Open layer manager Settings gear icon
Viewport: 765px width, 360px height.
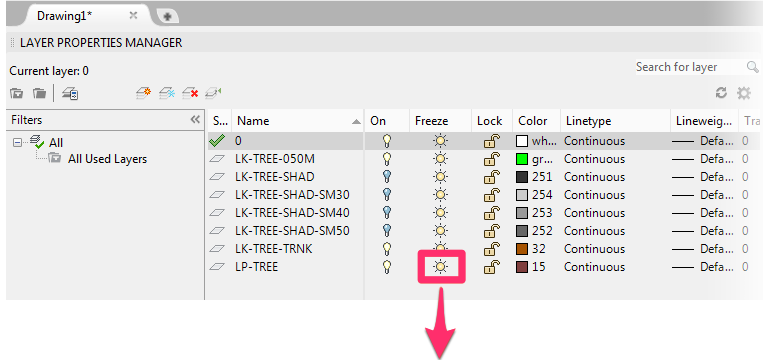[x=744, y=93]
